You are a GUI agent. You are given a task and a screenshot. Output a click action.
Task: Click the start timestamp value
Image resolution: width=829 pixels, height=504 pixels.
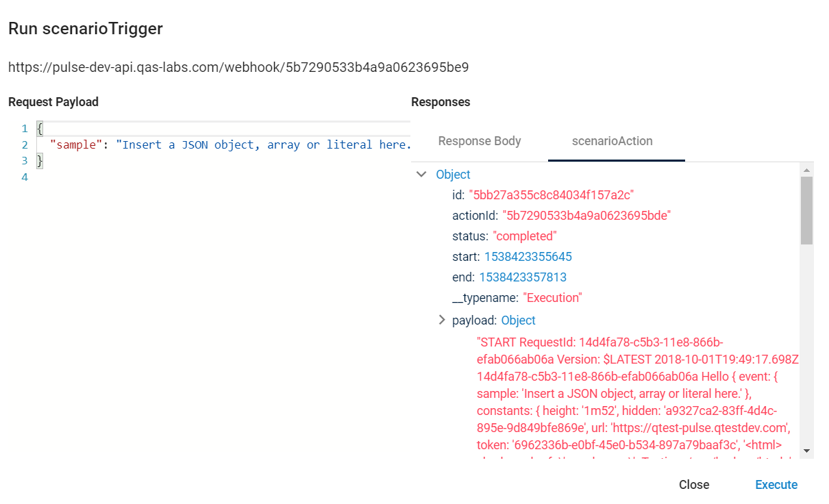(x=528, y=257)
